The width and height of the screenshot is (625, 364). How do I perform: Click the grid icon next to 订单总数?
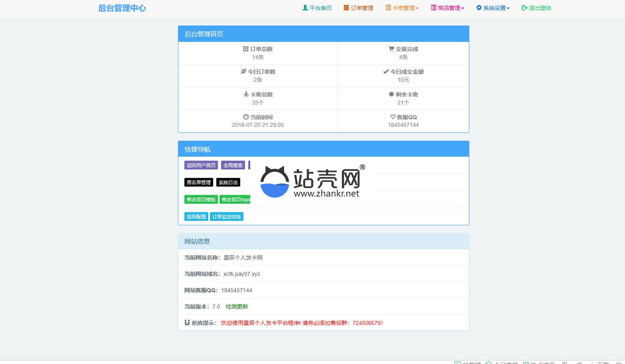click(245, 49)
